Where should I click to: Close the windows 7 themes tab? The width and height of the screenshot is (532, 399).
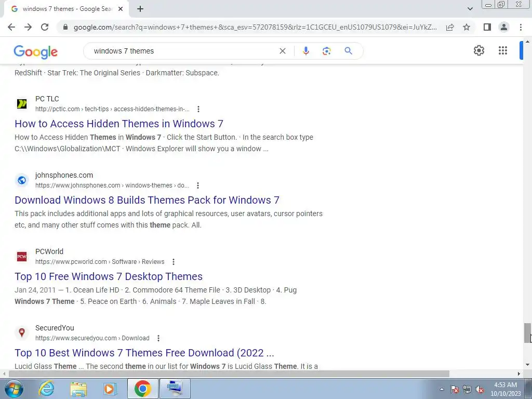tap(121, 9)
